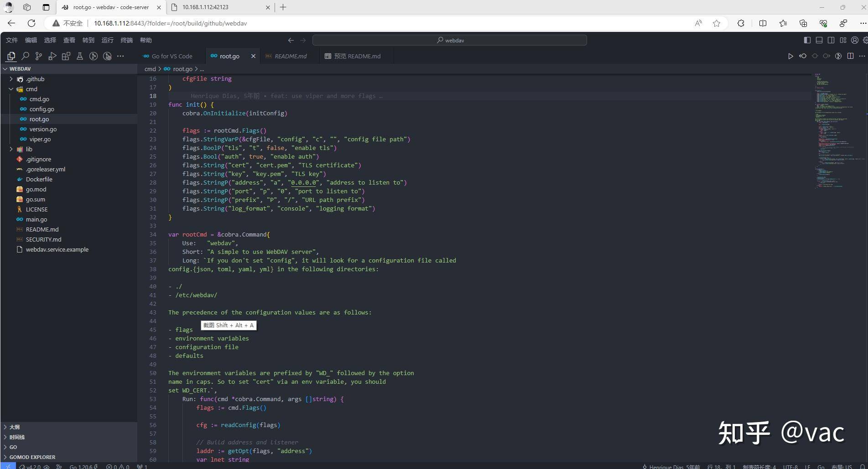Open webdav.service.example file
Screen dimensions: 868x469
coord(68,249)
